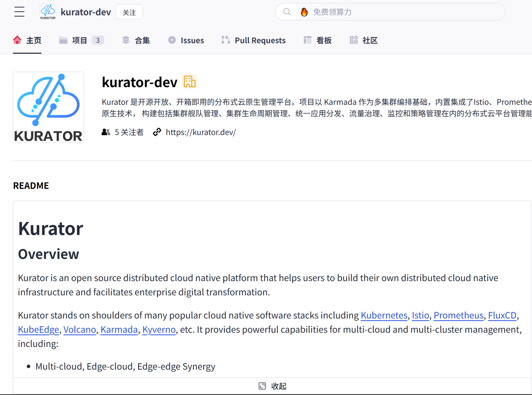The width and height of the screenshot is (532, 395).
Task: Click the Multi-cloud, Edge-cloud, Edge-edge Synergy bullet
Action: click(125, 366)
